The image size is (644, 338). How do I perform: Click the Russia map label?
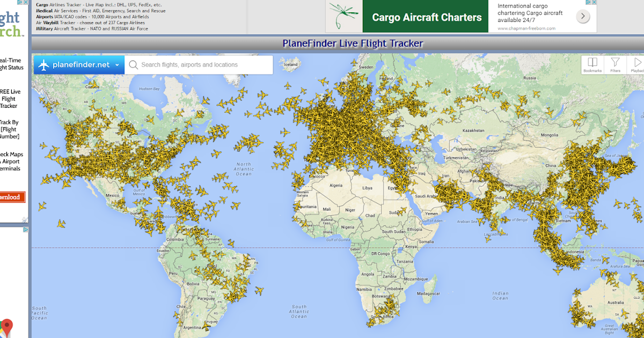[x=530, y=78]
